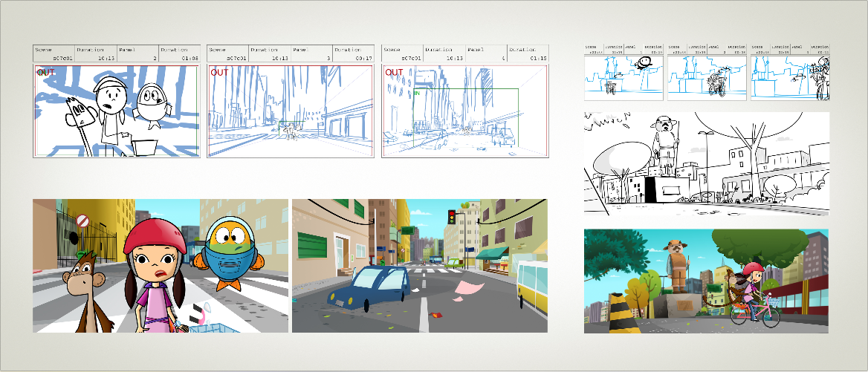Click the traffic light in the street scene
Viewport: 868px width, 372px height.
[451, 216]
